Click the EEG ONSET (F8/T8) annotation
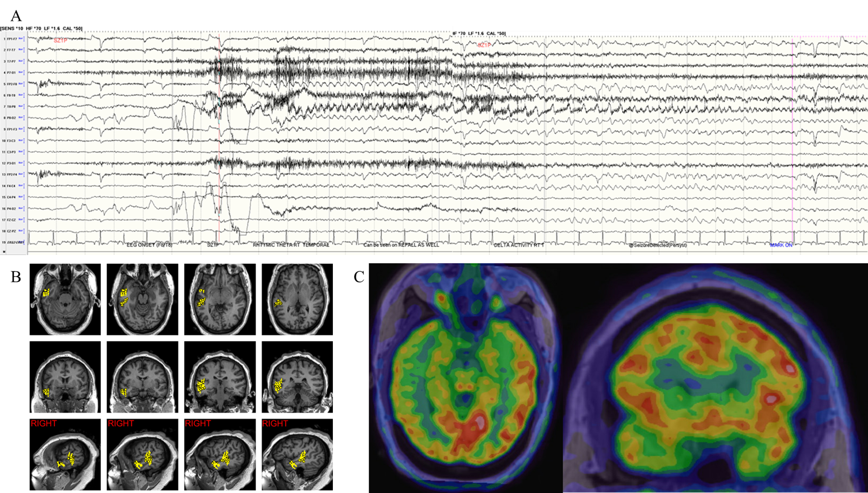This screenshot has height=493, width=868. click(149, 245)
